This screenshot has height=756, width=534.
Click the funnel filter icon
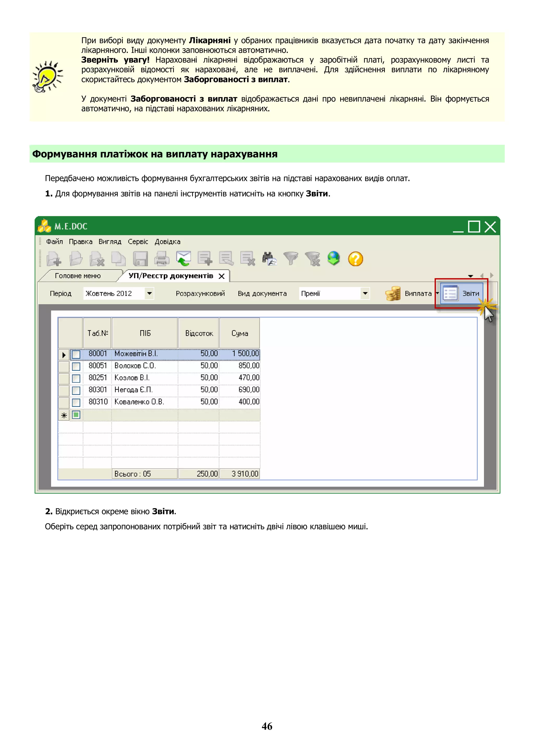tap(290, 259)
